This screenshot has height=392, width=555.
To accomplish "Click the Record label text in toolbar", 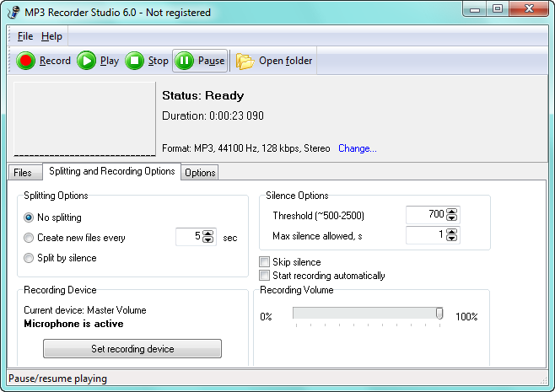I will coord(55,61).
